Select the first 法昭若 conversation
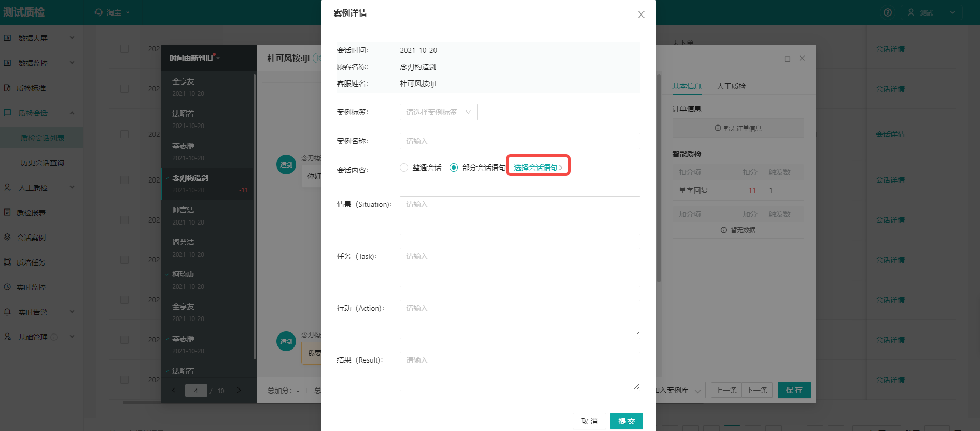The width and height of the screenshot is (980, 431). point(207,119)
